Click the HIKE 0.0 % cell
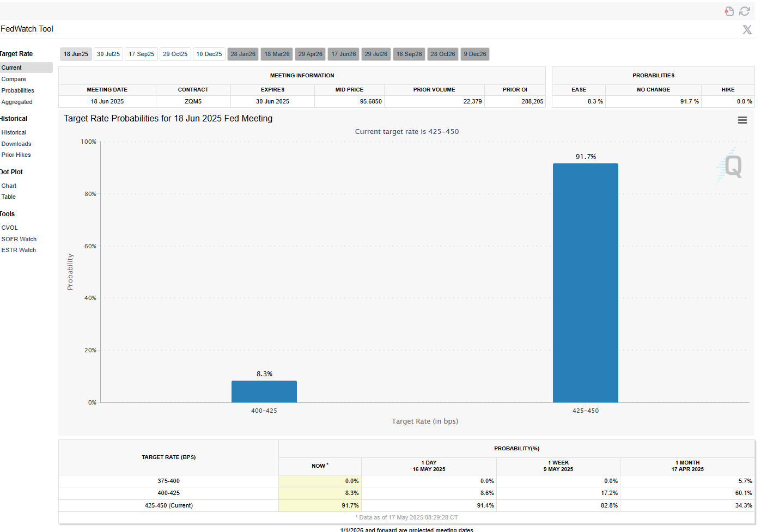Image resolution: width=761 pixels, height=532 pixels. (728, 101)
